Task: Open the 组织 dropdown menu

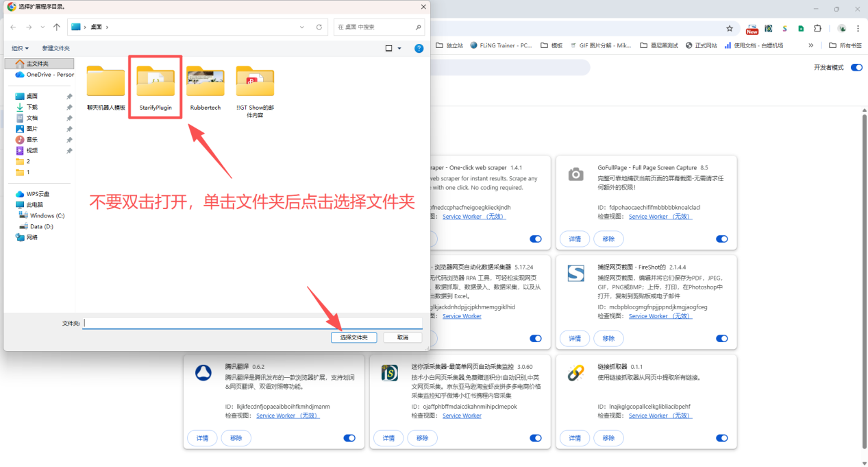Action: 18,48
